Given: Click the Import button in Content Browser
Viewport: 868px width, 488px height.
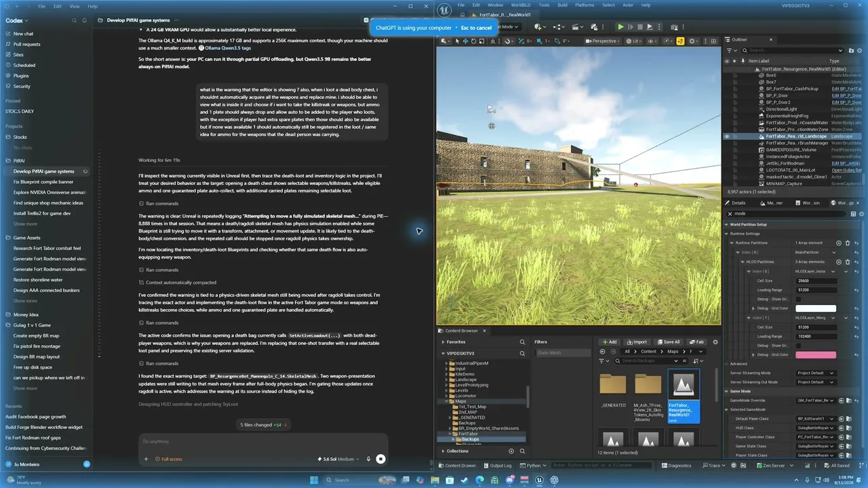Looking at the screenshot, I should coord(637,342).
